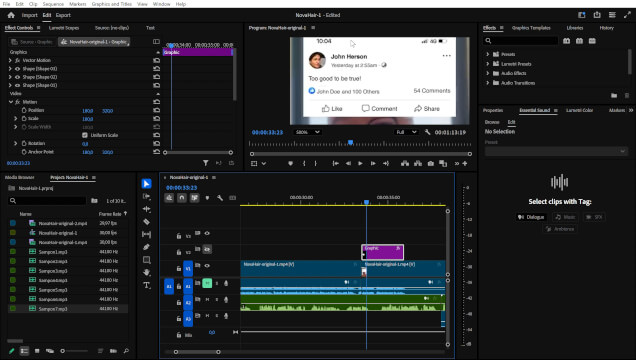Open the Import workspace
636x360 pixels.
coord(29,15)
